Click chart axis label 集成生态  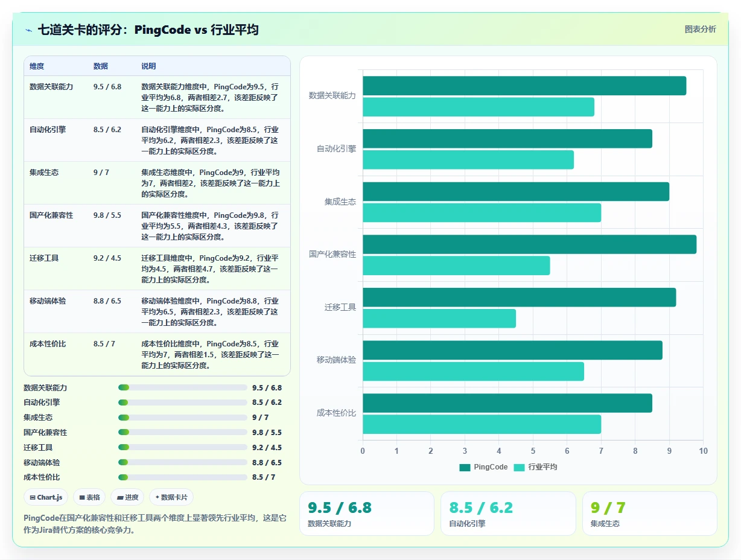pos(340,202)
